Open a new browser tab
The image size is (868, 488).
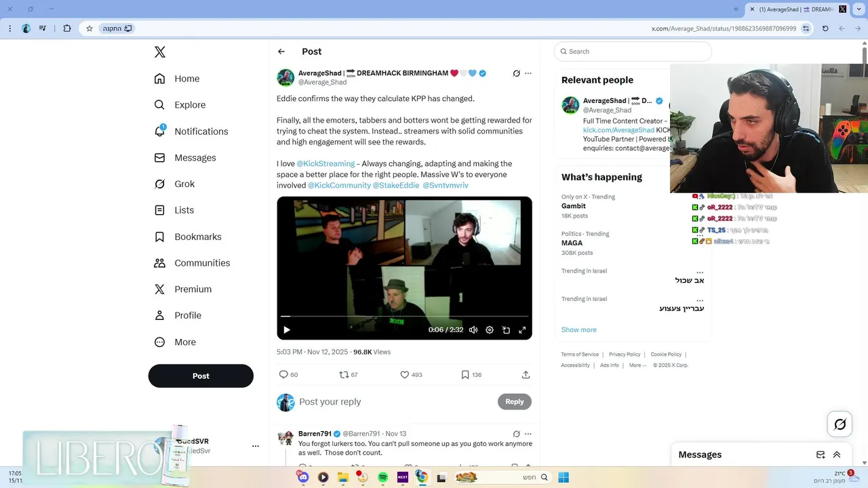[736, 9]
